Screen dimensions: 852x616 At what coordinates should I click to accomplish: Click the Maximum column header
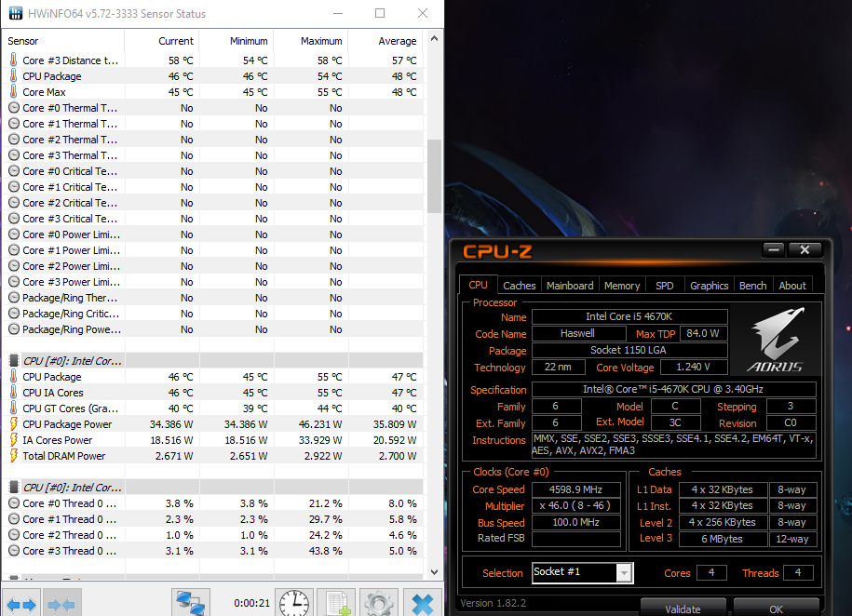[310, 41]
